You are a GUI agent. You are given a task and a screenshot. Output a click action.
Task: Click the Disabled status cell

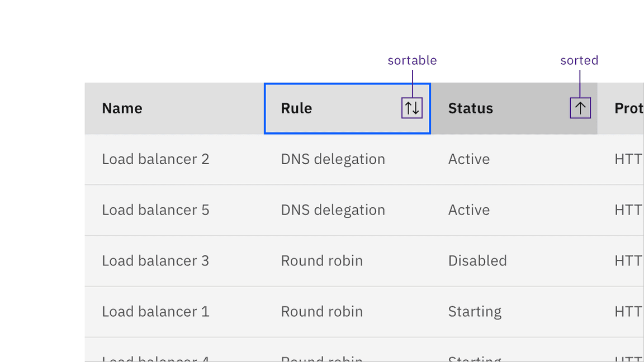pyautogui.click(x=477, y=261)
